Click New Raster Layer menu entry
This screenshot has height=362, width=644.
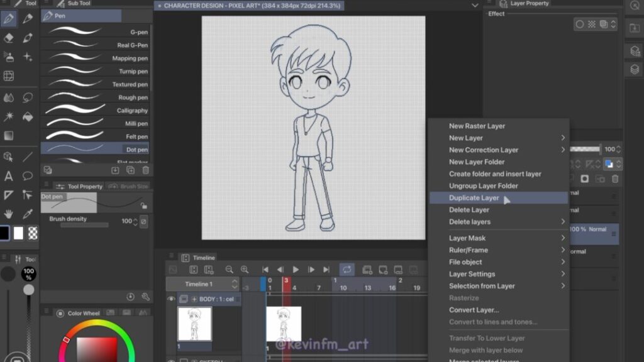(477, 126)
